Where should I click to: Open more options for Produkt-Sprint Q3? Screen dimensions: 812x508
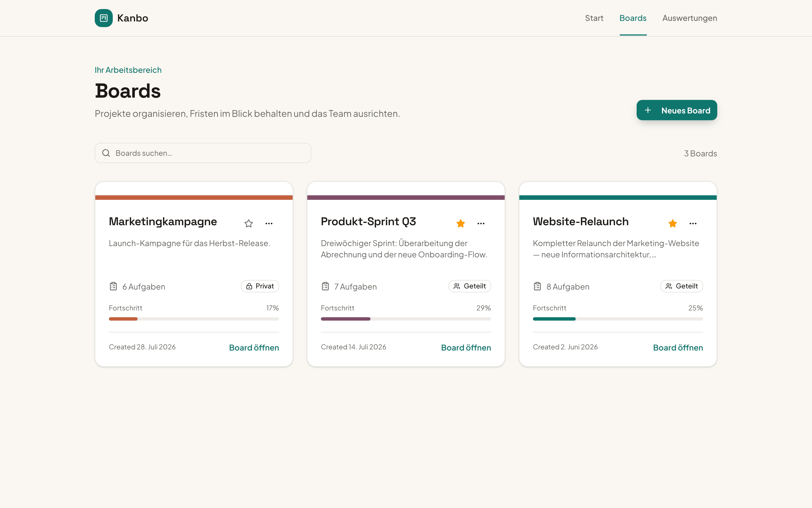(x=481, y=224)
